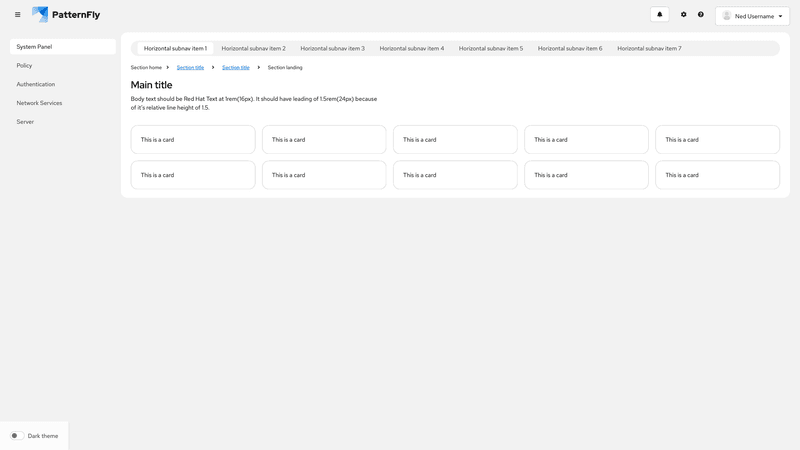This screenshot has width=800, height=450.
Task: Open the Policy sidebar item
Action: click(24, 66)
